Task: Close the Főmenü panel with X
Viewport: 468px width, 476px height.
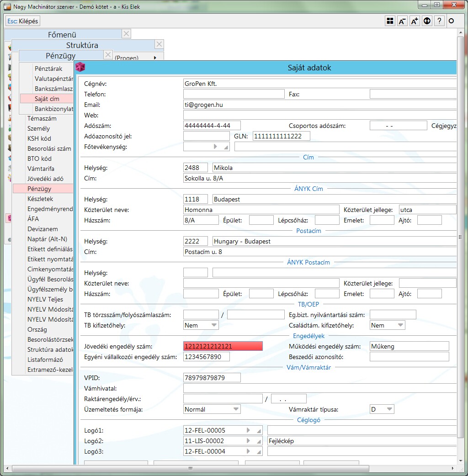Action: point(127,34)
